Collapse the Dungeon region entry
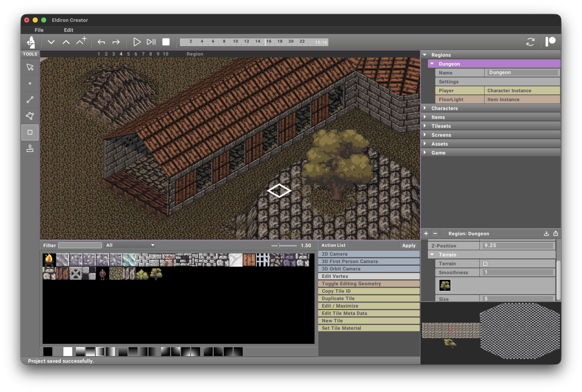The height and width of the screenshot is (392, 582). click(432, 64)
